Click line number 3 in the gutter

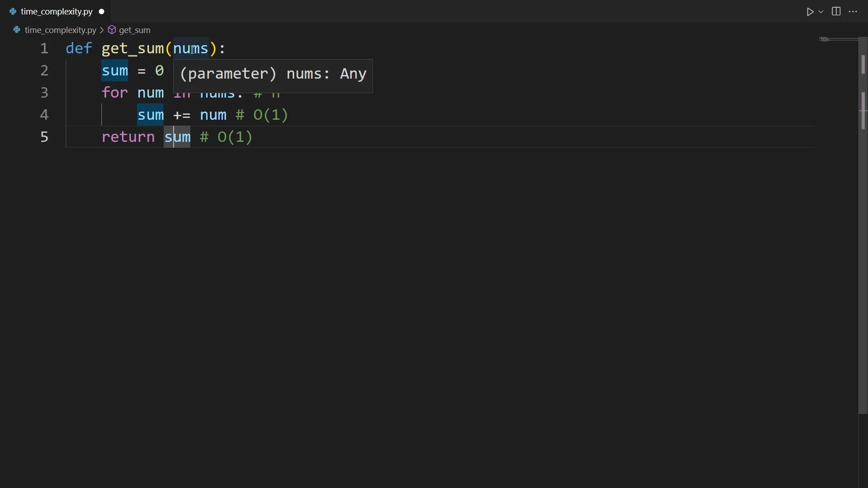point(44,93)
